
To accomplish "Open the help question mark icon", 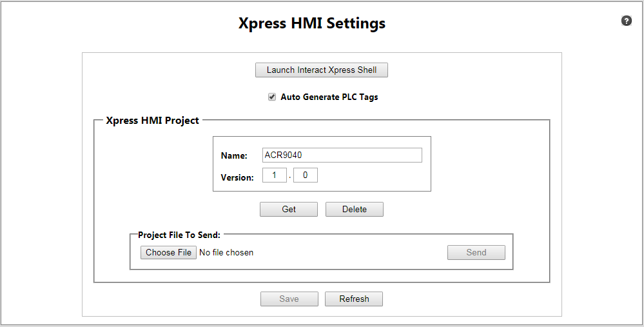I will [x=626, y=21].
